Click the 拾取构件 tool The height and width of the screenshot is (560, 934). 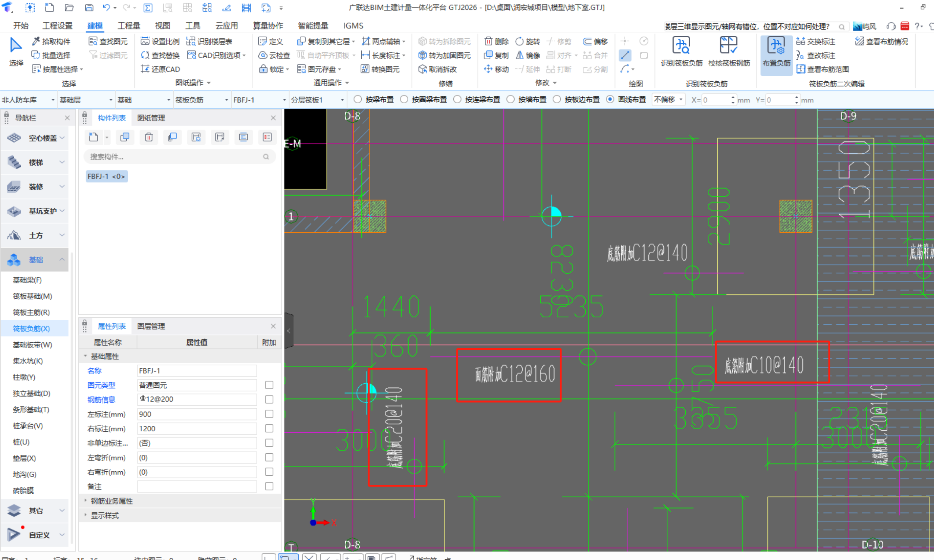point(51,41)
